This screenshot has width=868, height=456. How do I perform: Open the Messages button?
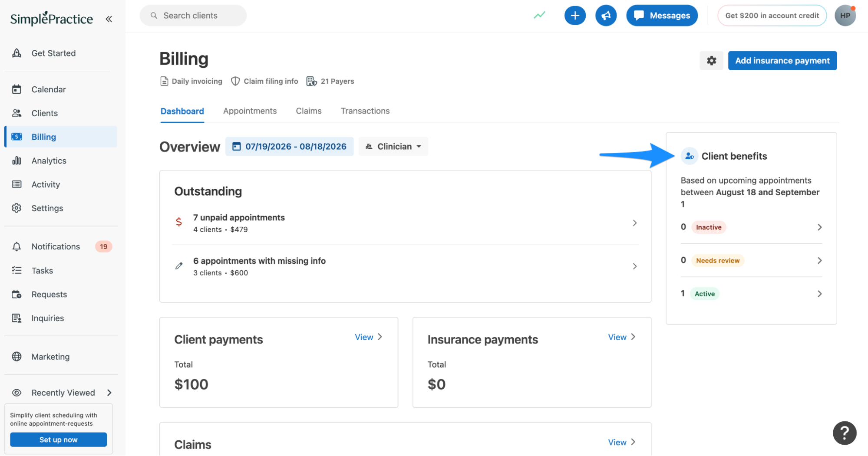[x=661, y=16]
